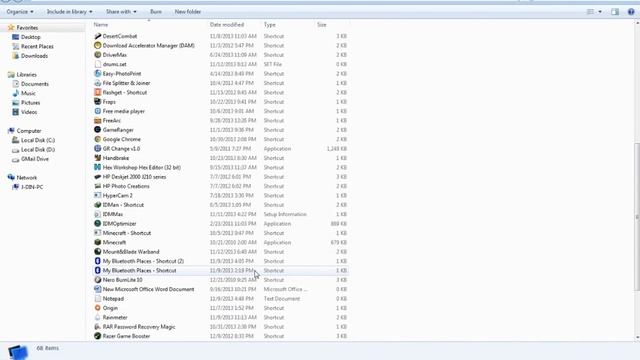Open the Organize dropdown menu
This screenshot has height=360, width=640.
coord(20,12)
